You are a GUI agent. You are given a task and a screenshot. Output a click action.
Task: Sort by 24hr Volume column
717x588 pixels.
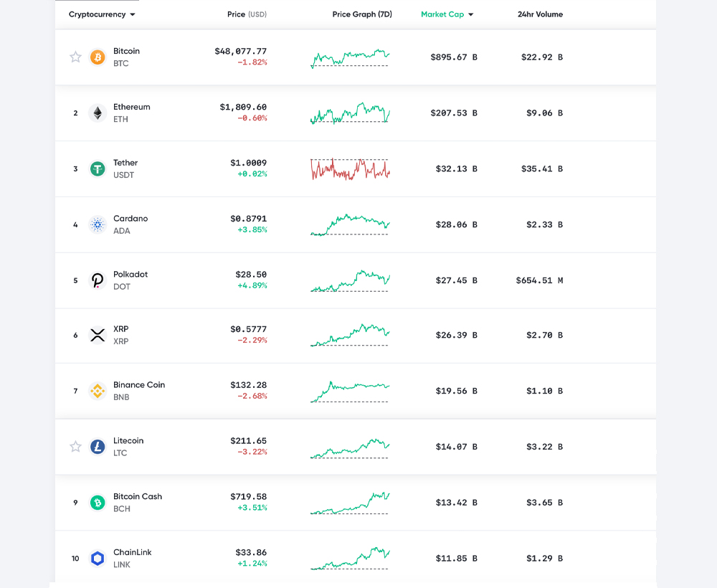pyautogui.click(x=540, y=14)
